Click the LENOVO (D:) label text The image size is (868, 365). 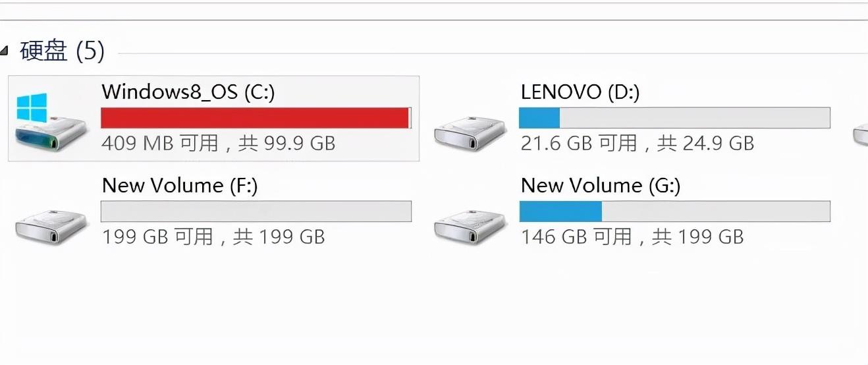pyautogui.click(x=580, y=92)
